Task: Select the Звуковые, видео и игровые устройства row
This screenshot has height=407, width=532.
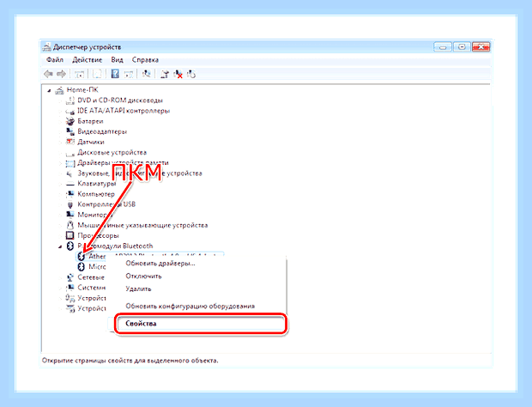Action: coord(140,173)
